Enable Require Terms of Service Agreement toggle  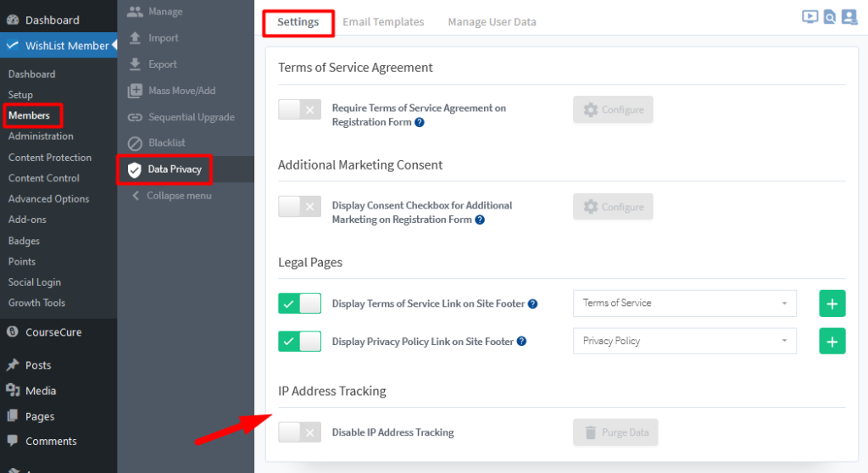[x=299, y=109]
